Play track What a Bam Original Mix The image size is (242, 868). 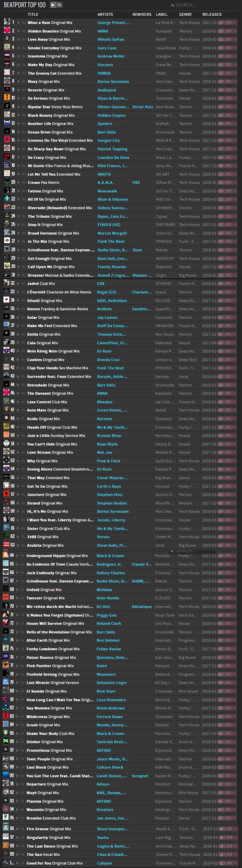[x=19, y=23]
